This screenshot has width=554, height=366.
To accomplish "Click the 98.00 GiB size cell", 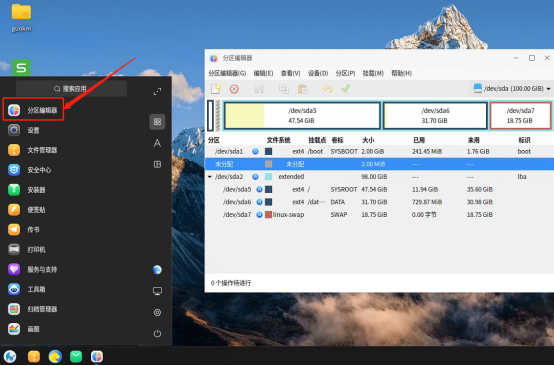I will click(x=374, y=177).
